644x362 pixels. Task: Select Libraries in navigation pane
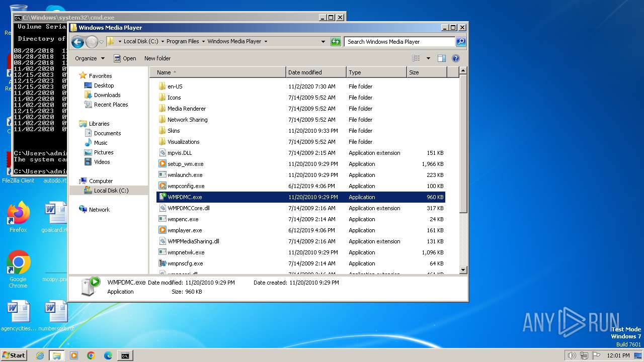(99, 124)
